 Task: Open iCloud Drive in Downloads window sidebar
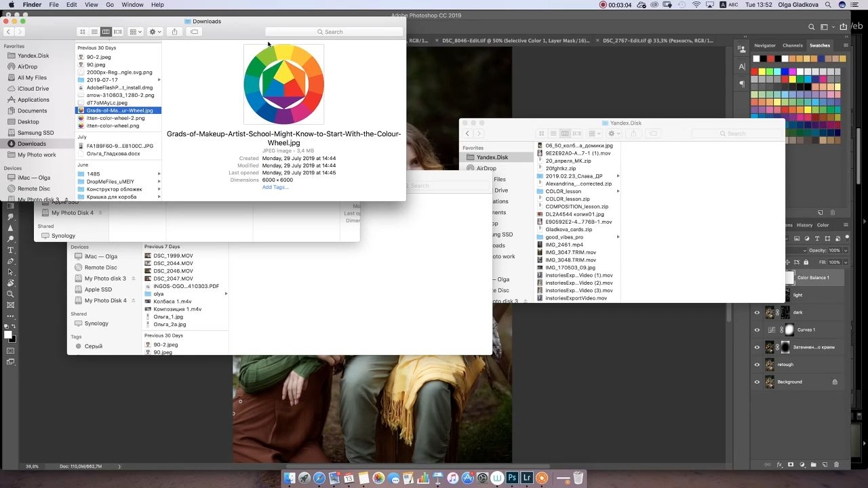33,89
